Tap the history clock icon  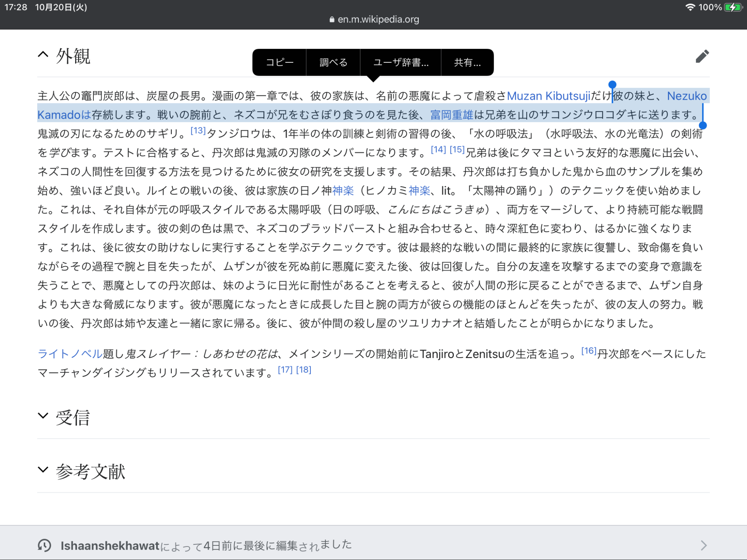point(44,545)
